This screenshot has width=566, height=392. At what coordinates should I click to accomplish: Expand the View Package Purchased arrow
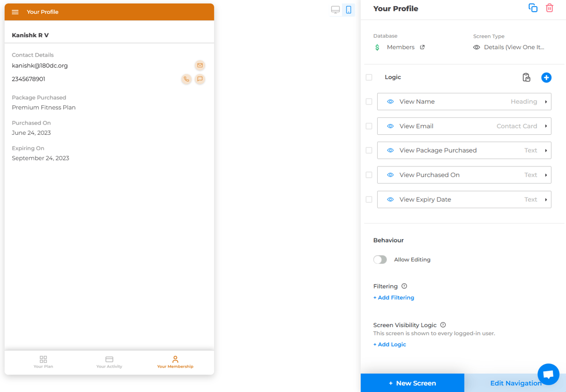(546, 151)
